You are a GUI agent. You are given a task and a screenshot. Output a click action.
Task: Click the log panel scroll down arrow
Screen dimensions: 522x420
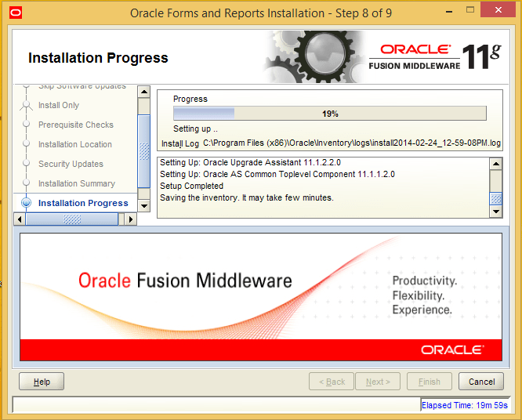pos(496,212)
